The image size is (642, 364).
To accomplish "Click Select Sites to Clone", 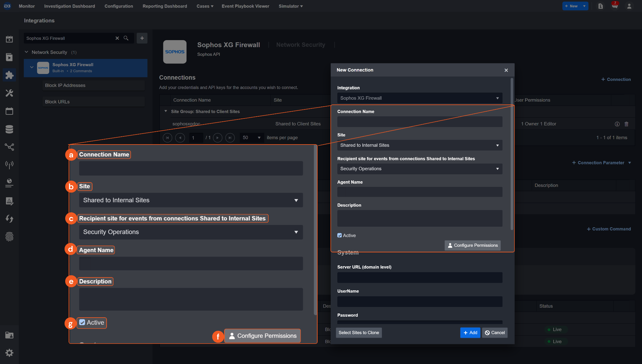I will [359, 333].
